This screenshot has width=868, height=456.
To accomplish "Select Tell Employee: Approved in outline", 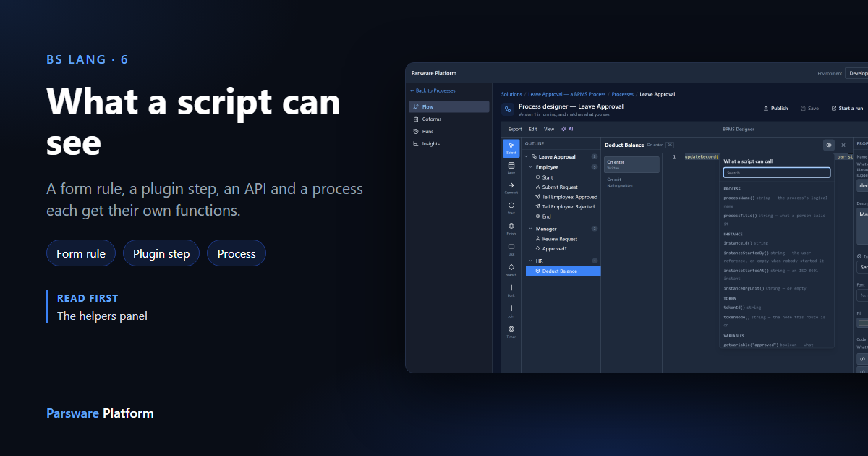I will point(563,197).
